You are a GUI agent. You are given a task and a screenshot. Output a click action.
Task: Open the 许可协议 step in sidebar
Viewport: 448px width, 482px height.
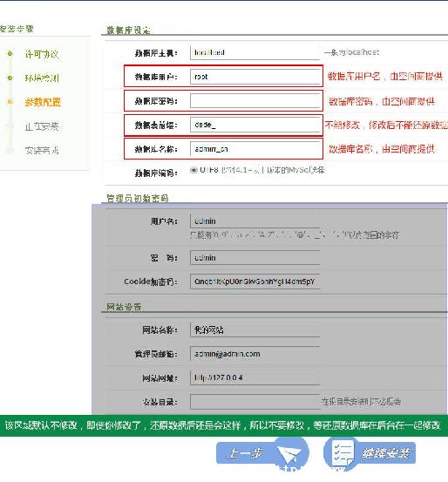(42, 54)
